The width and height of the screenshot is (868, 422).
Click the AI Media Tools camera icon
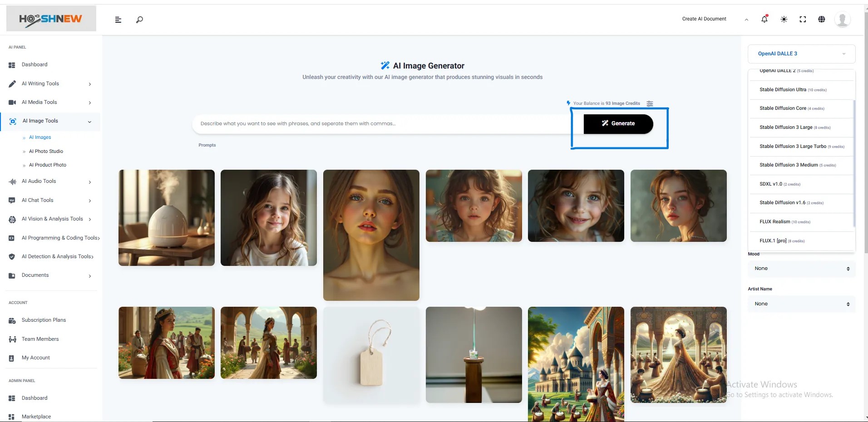[x=12, y=103]
